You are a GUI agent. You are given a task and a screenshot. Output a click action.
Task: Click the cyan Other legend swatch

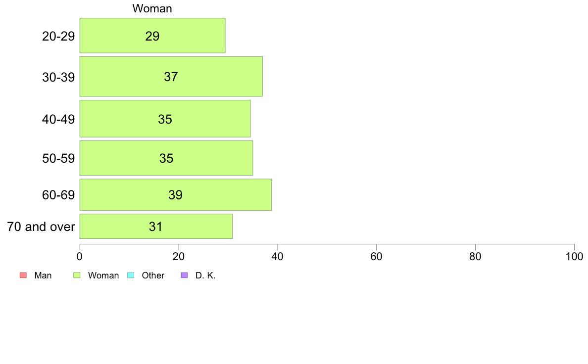click(x=131, y=275)
